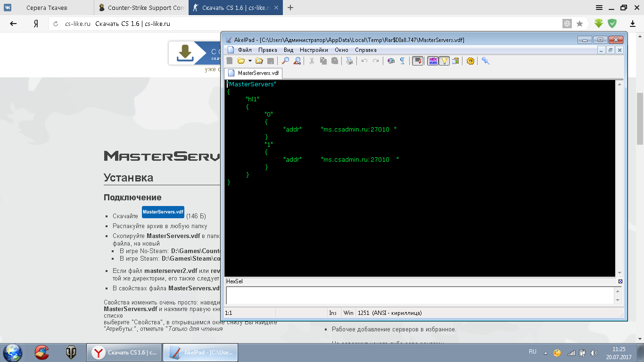Click the 1251 (ANSI - кириллица) encoding status

[x=389, y=313]
